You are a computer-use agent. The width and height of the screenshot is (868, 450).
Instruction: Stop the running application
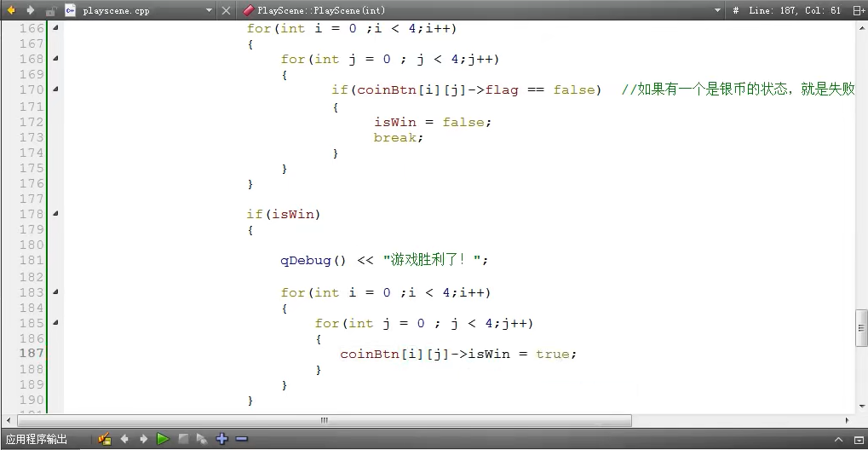(x=182, y=440)
